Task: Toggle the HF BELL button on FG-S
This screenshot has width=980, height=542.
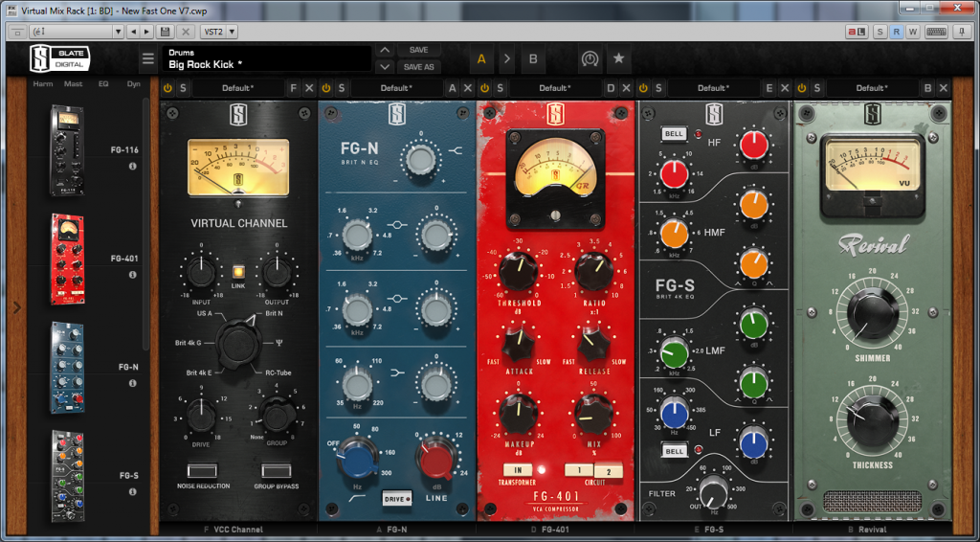Action: click(674, 134)
